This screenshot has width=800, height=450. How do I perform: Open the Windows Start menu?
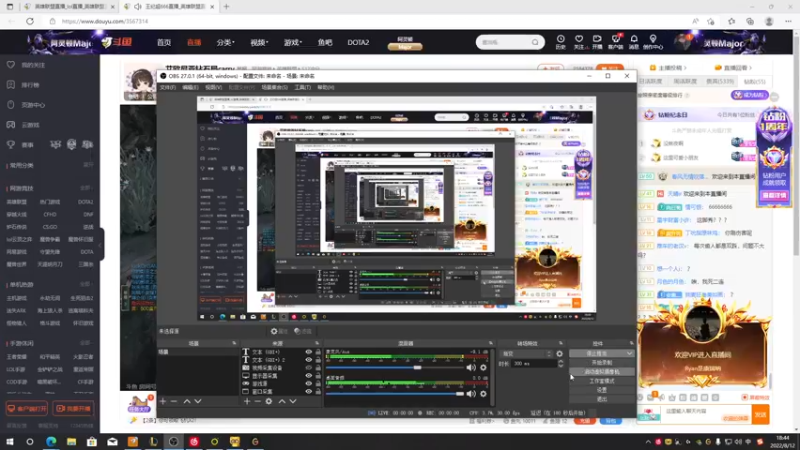[10, 441]
